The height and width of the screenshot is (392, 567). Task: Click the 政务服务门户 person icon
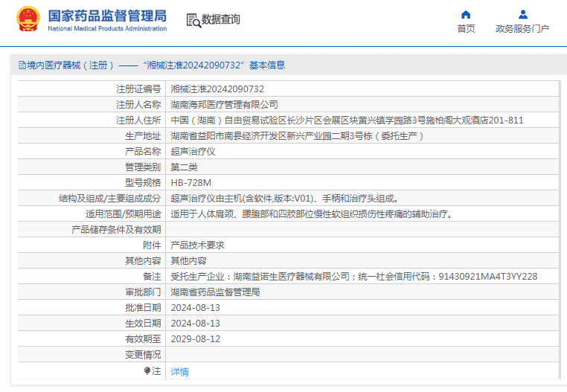pyautogui.click(x=522, y=14)
